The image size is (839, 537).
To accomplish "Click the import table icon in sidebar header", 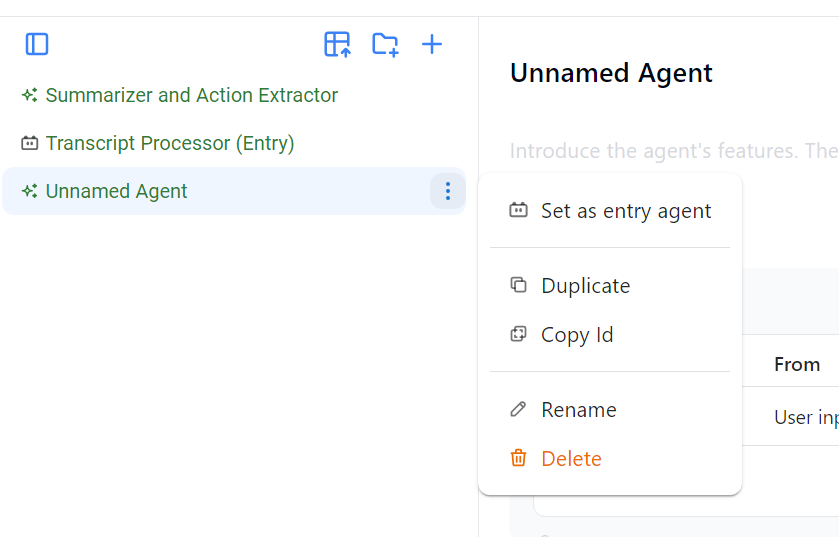I will [337, 44].
